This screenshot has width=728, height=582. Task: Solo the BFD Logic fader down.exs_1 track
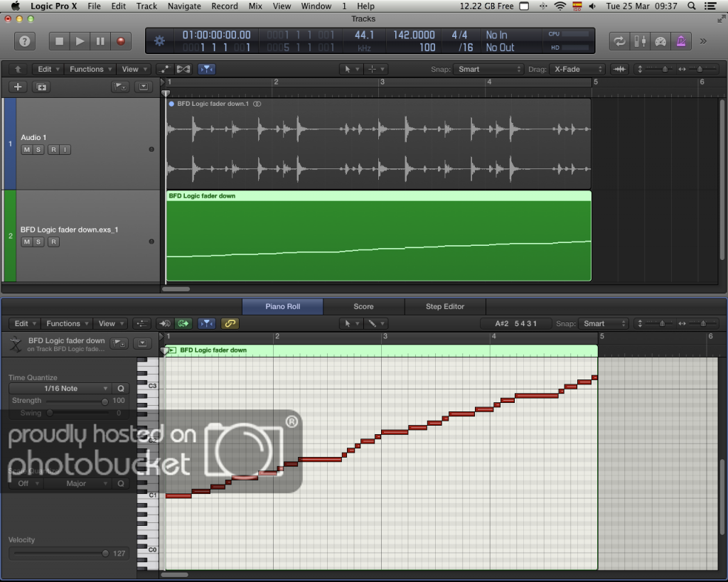point(39,242)
